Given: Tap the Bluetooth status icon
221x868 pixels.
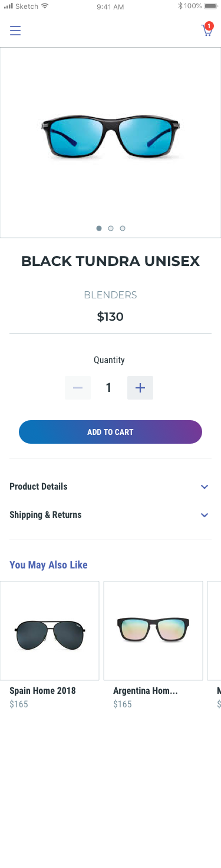Looking at the screenshot, I should pyautogui.click(x=180, y=6).
